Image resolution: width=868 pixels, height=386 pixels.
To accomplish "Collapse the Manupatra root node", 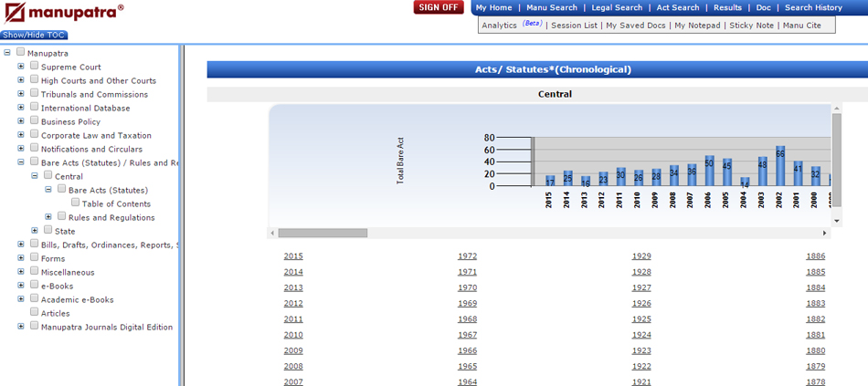I will click(x=7, y=53).
